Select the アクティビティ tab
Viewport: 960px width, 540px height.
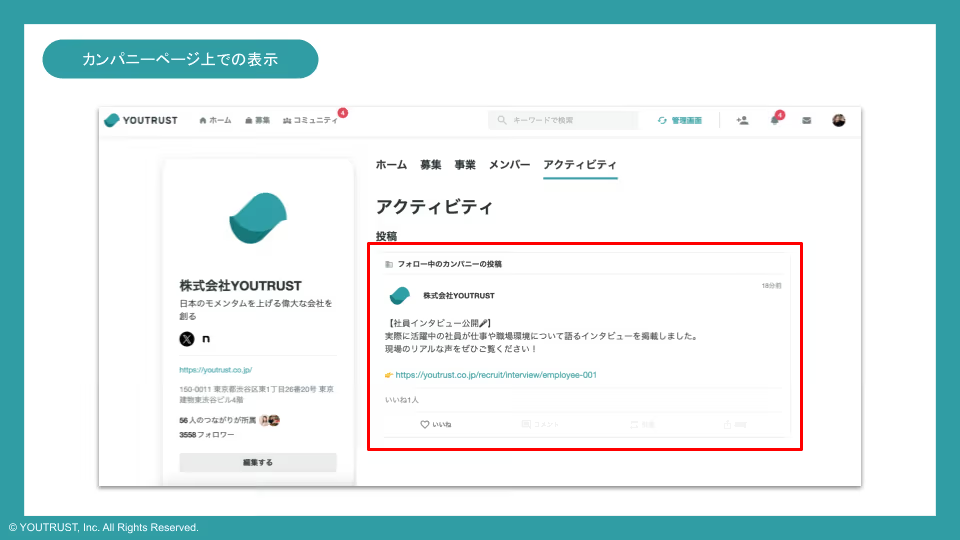point(580,165)
